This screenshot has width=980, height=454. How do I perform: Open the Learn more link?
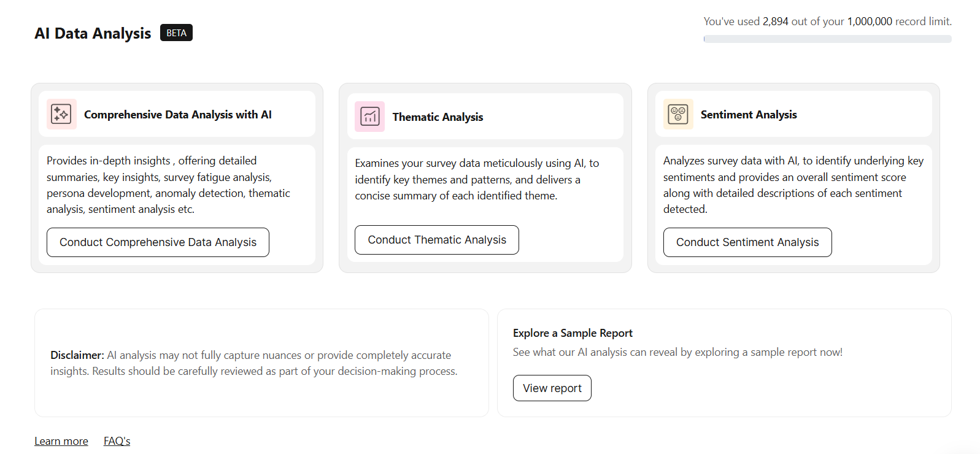[61, 441]
